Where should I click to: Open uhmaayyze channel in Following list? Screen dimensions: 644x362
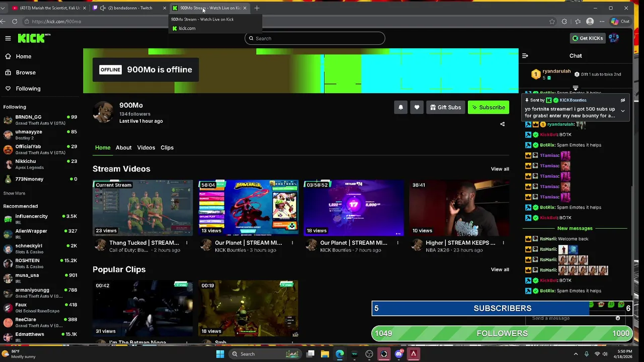pyautogui.click(x=40, y=135)
